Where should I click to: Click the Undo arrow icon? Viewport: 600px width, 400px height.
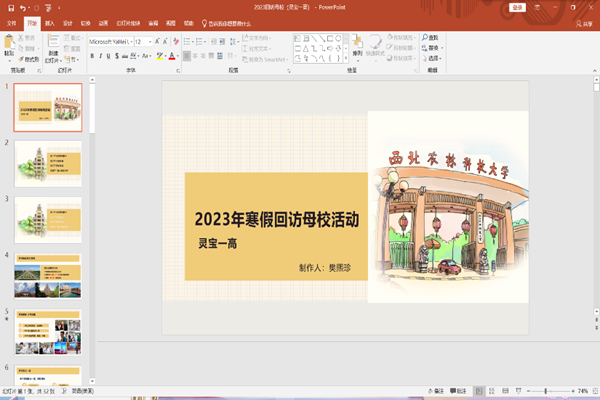pyautogui.click(x=22, y=7)
